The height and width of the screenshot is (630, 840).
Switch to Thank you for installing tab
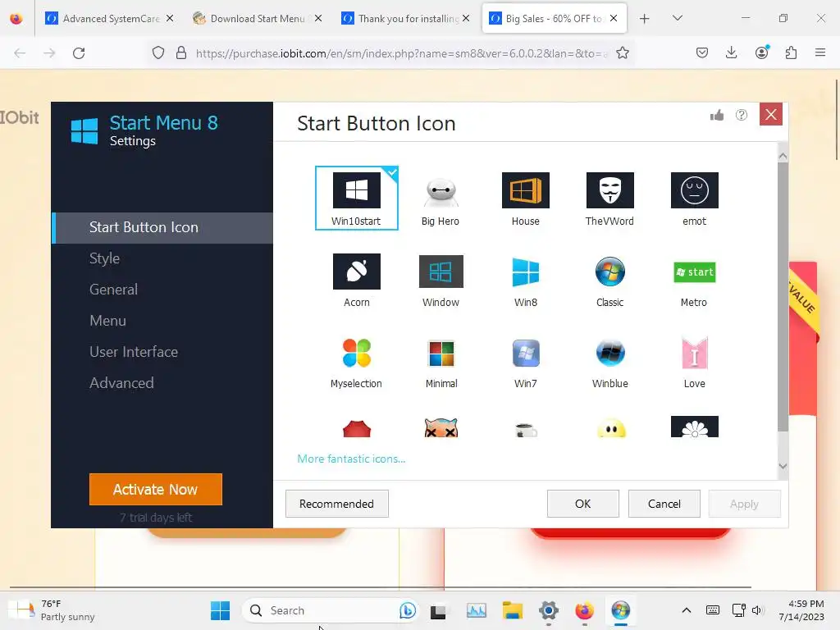(405, 19)
